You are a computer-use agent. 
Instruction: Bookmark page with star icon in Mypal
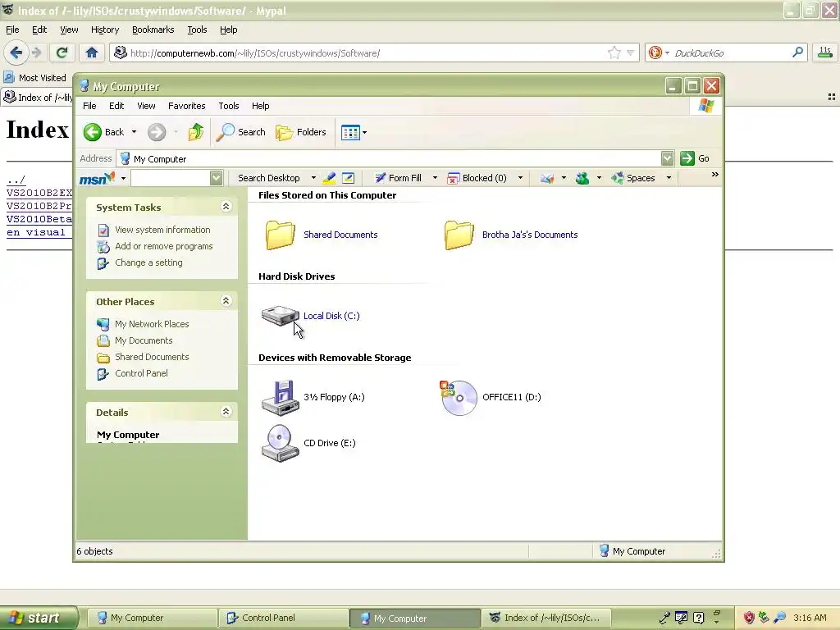click(614, 52)
